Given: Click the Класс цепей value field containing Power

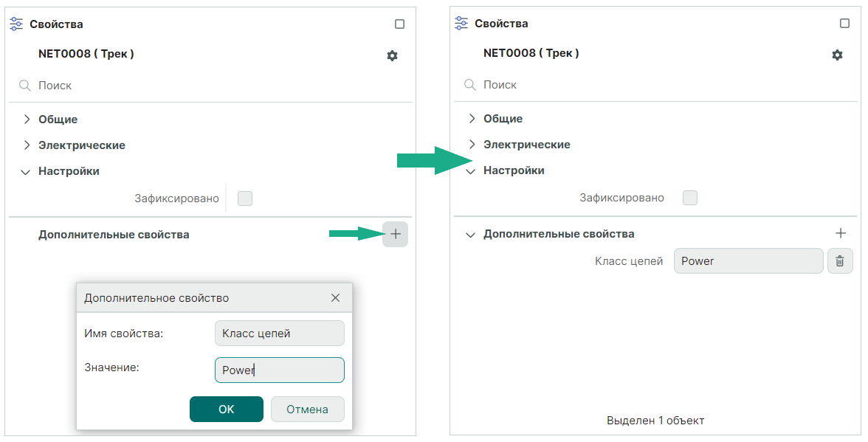Looking at the screenshot, I should 748,261.
